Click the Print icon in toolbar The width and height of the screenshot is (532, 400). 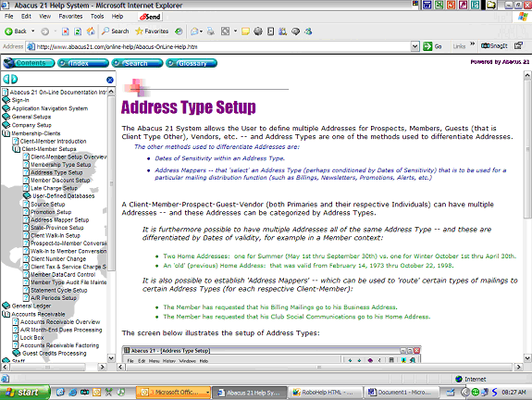211,31
